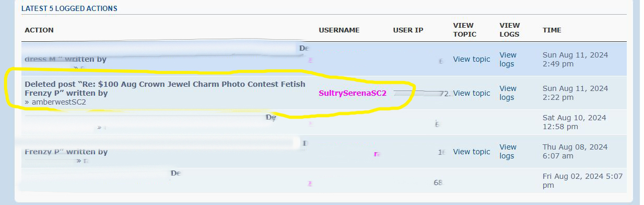
Task: Open the SultrySerenaSC2 username profile
Action: coord(353,93)
